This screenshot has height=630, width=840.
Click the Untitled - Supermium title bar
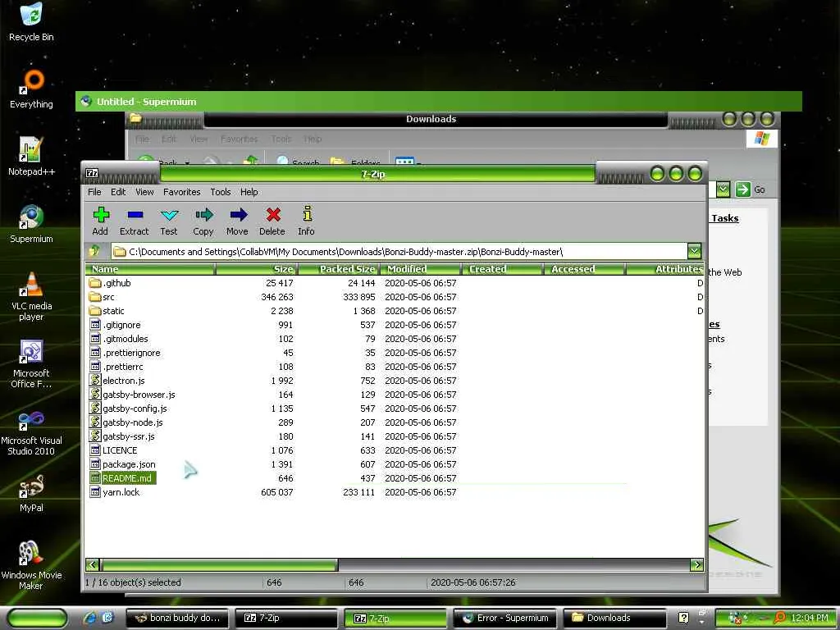(438, 101)
